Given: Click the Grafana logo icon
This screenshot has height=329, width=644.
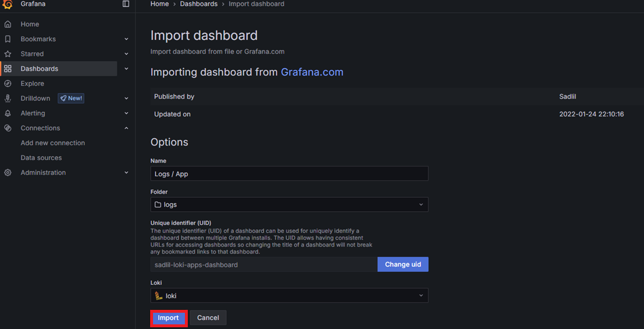Looking at the screenshot, I should point(8,4).
